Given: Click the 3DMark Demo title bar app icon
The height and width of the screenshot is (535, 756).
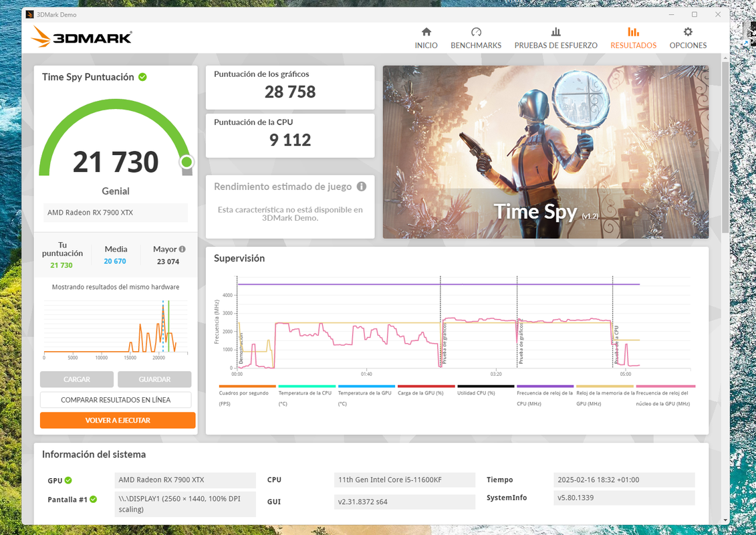Looking at the screenshot, I should pyautogui.click(x=30, y=15).
